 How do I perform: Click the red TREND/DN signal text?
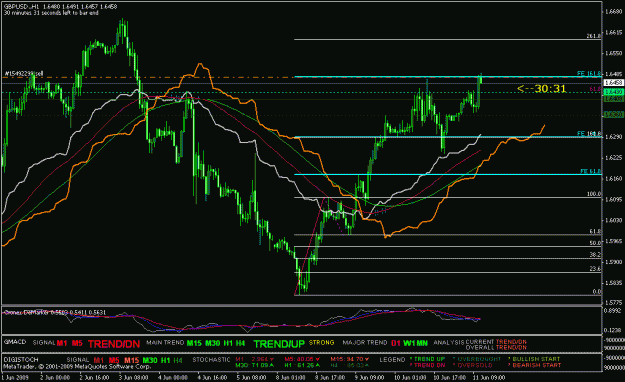(x=114, y=344)
